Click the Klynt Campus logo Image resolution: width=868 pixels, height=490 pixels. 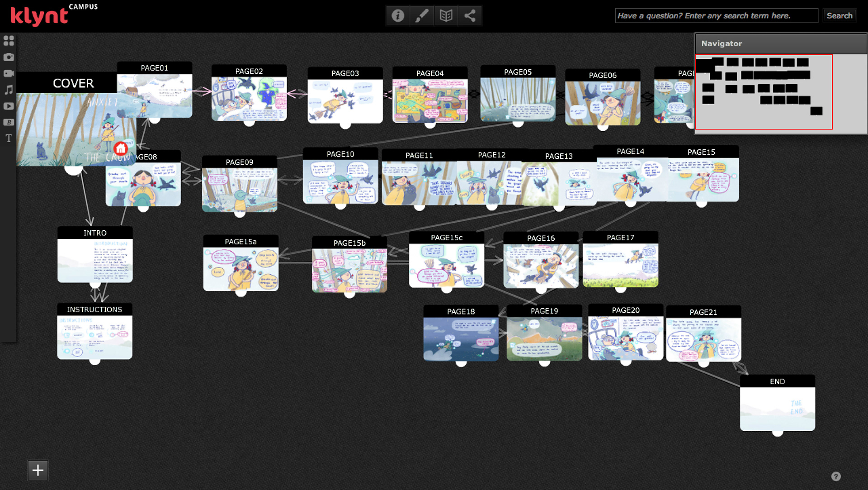(x=53, y=15)
